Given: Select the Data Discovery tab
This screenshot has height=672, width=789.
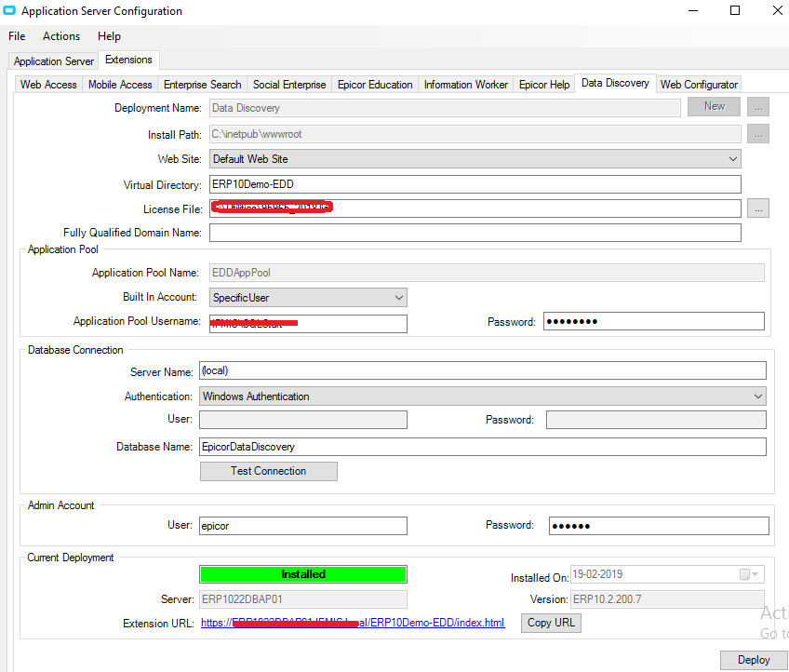Looking at the screenshot, I should click(615, 83).
